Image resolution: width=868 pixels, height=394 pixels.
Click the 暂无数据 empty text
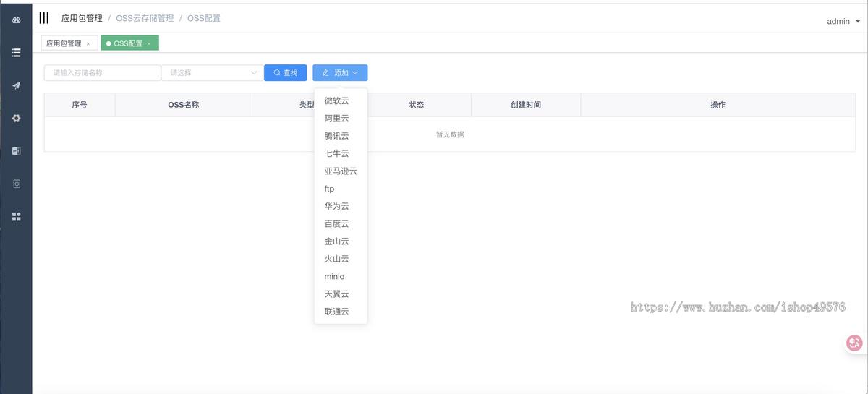point(450,134)
